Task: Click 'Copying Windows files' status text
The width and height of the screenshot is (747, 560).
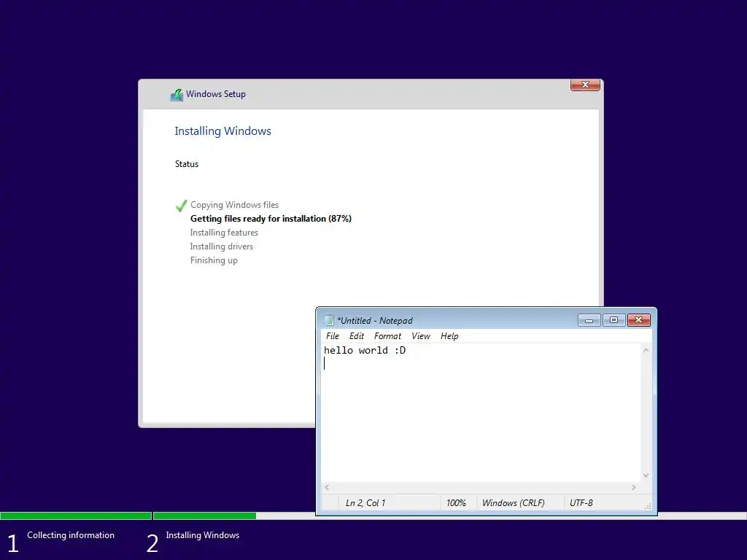Action: (234, 205)
